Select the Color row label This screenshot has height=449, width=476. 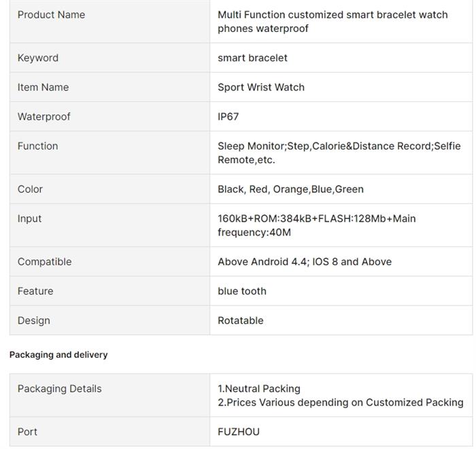coord(30,189)
